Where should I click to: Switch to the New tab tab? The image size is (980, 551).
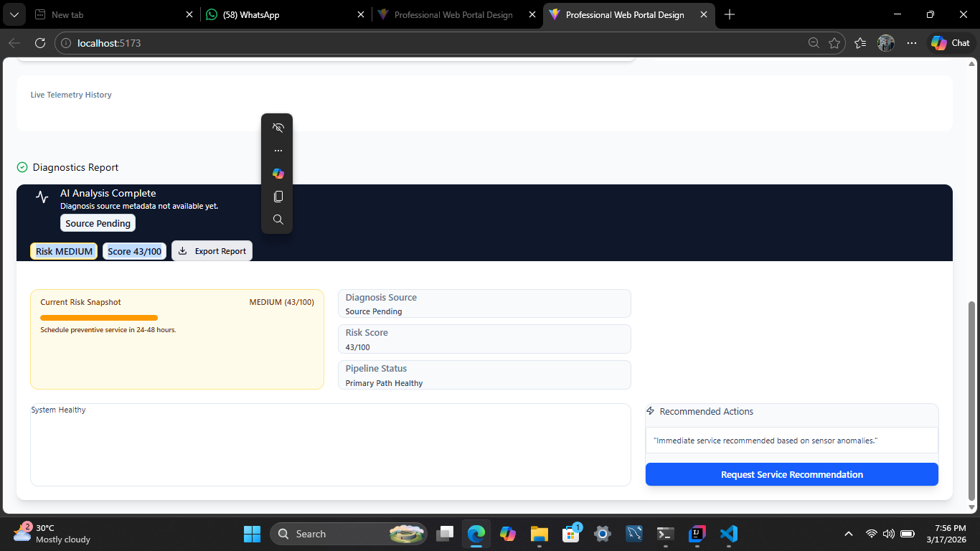[113, 14]
